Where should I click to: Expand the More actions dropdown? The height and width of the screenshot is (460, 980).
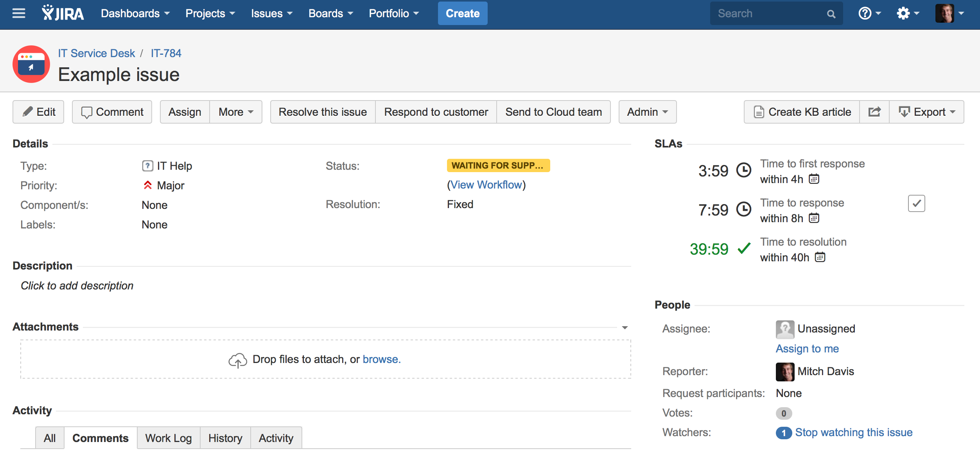[236, 112]
